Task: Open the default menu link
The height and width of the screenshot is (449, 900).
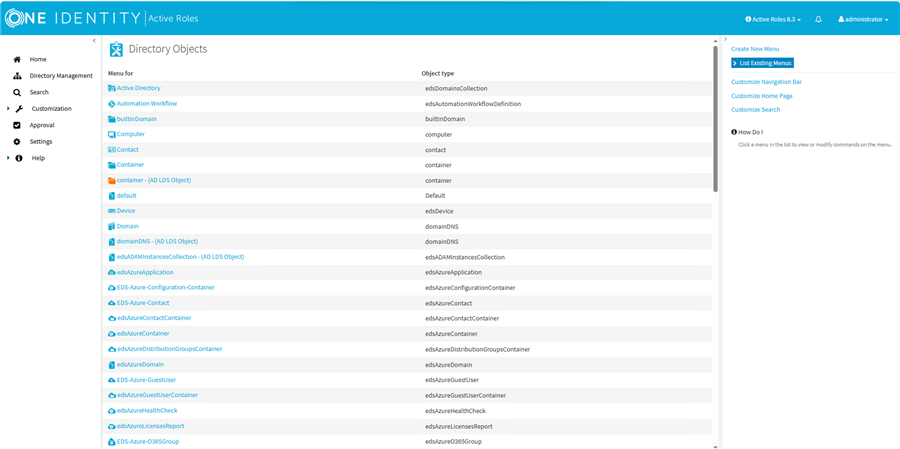Action: click(126, 196)
